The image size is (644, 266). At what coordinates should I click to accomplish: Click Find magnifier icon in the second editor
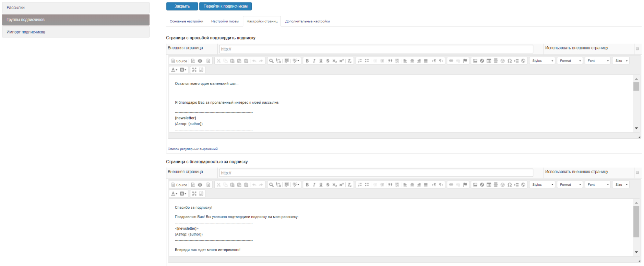271,185
